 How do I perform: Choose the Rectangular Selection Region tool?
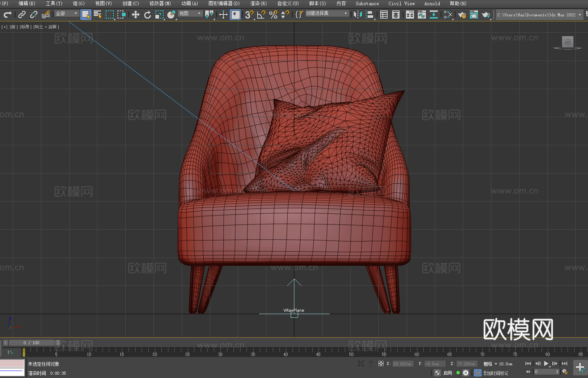point(110,14)
